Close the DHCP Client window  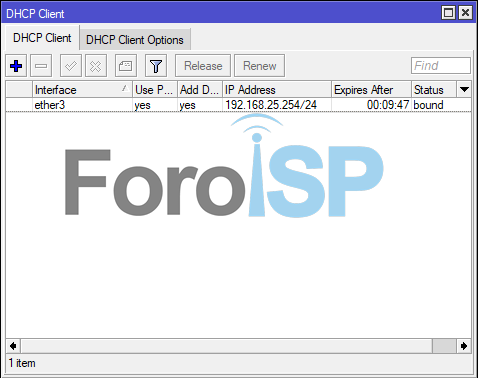click(465, 13)
